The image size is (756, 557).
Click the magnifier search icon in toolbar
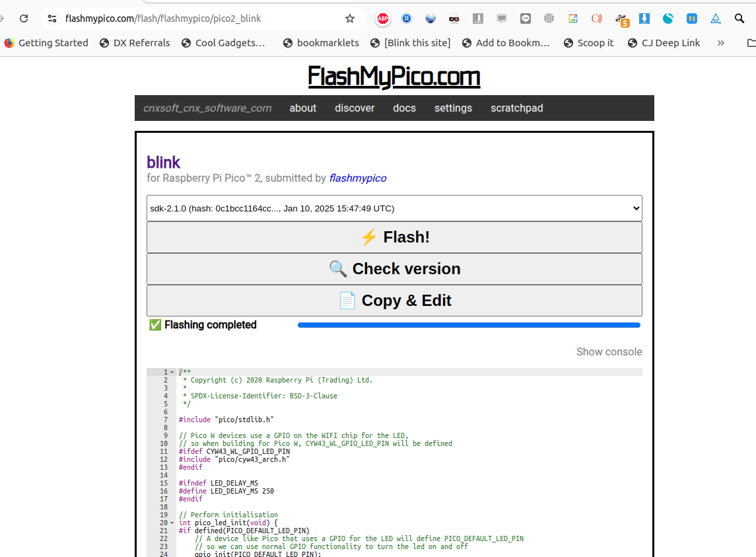click(739, 19)
